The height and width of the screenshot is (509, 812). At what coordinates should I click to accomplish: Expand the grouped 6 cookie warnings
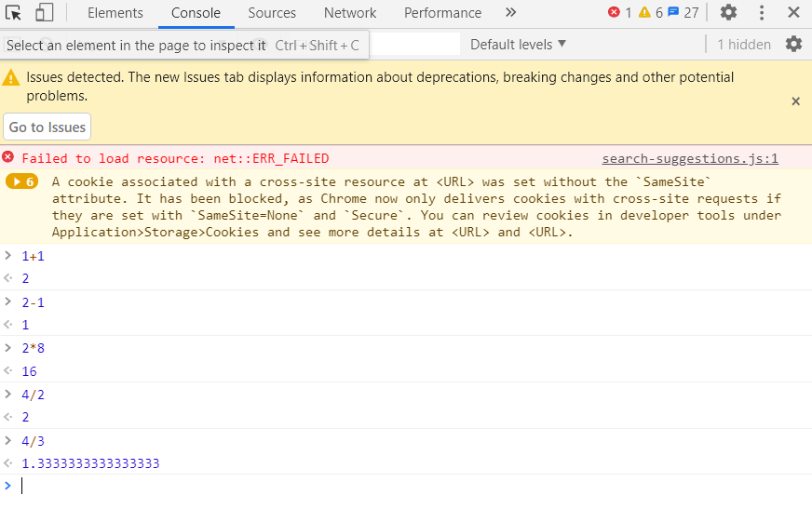pos(21,181)
